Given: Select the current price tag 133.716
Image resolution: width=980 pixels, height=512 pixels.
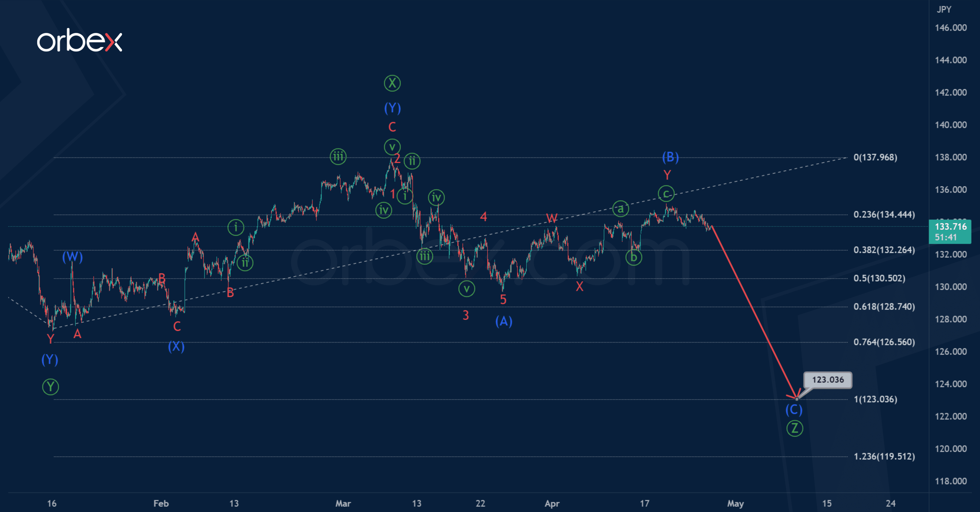Looking at the screenshot, I should click(950, 227).
